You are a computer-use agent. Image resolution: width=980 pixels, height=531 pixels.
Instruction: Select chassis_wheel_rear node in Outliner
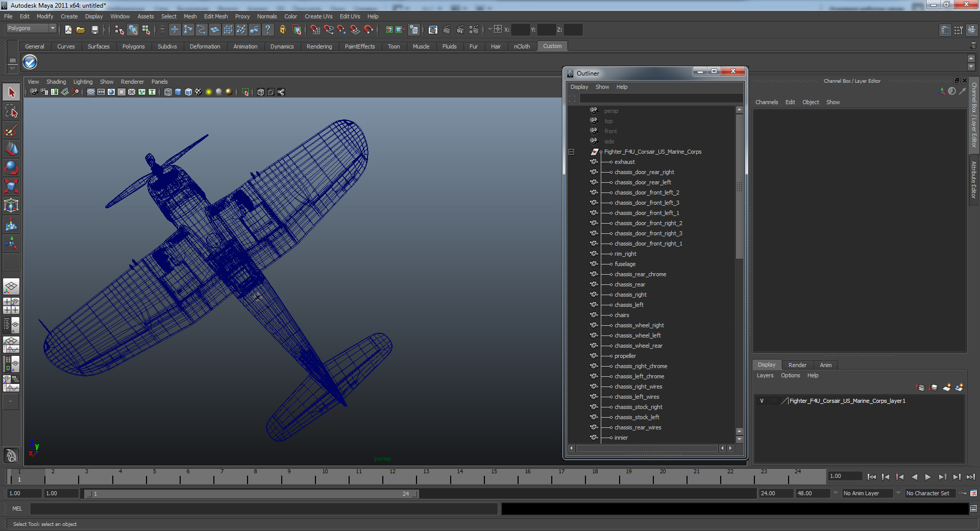[x=638, y=346]
